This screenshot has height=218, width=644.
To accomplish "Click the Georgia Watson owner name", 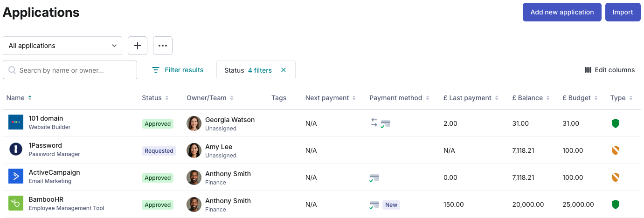I will click(x=230, y=120).
